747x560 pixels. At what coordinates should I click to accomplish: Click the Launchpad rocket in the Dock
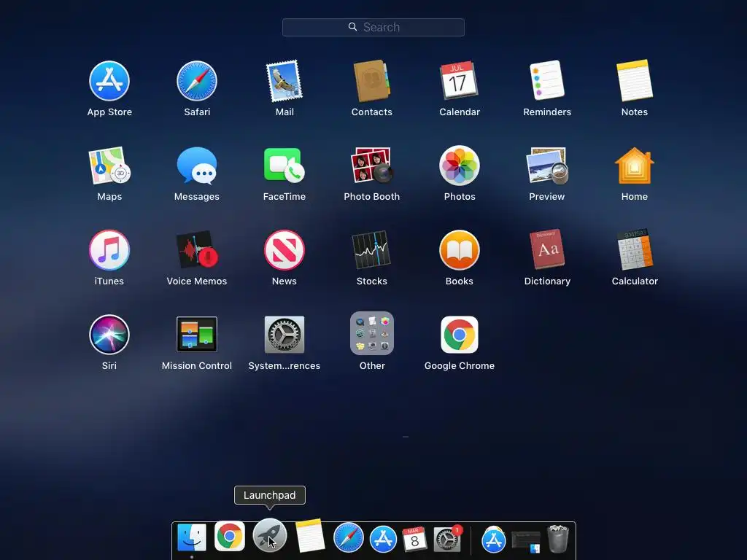point(270,535)
